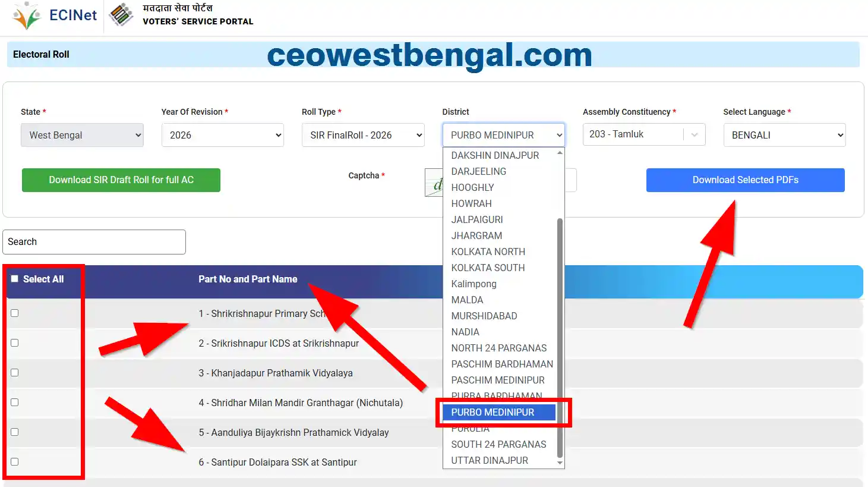Tick the Select All checkbox
This screenshot has height=487, width=868.
tap(15, 279)
